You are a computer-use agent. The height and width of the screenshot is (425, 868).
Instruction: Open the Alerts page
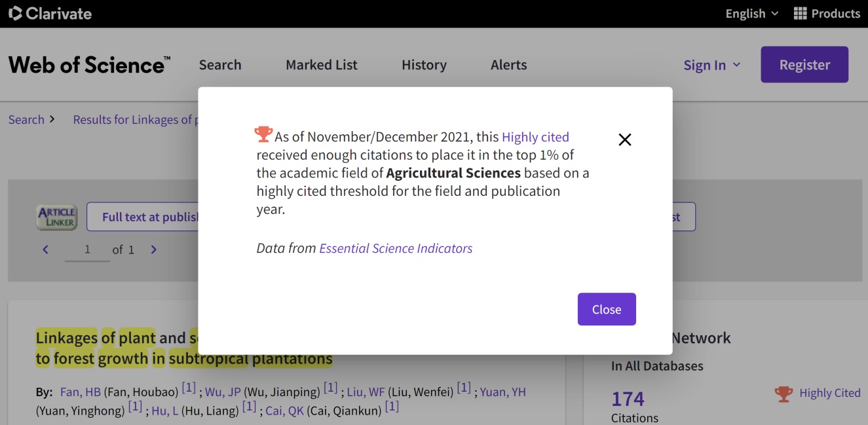pos(508,65)
